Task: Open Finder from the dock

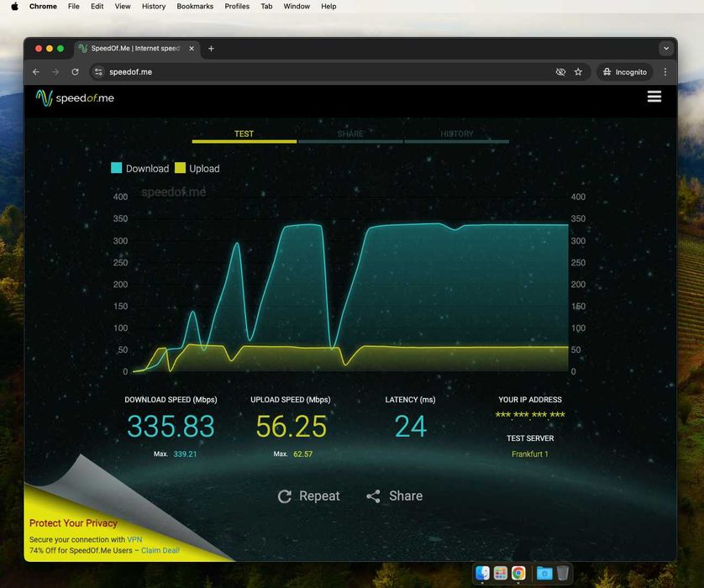Action: pyautogui.click(x=482, y=573)
